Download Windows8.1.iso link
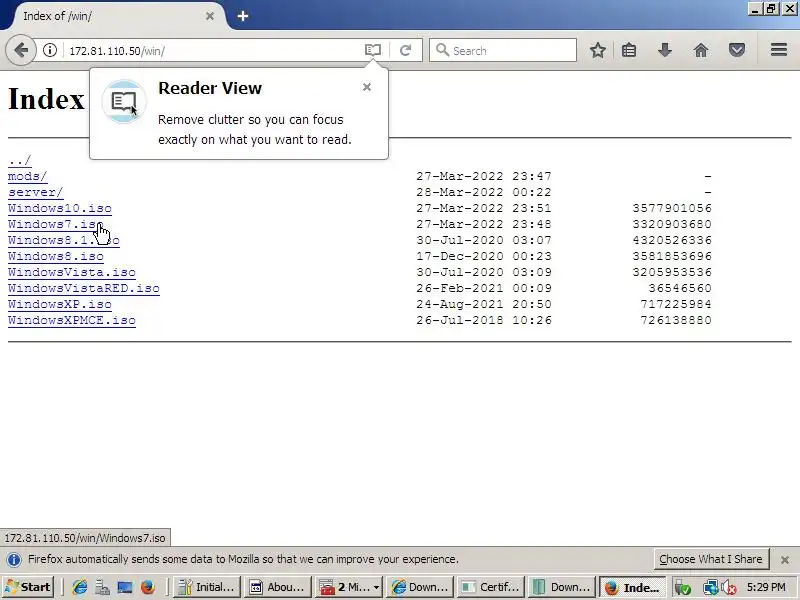Screen dimensions: 800x600 [64, 240]
